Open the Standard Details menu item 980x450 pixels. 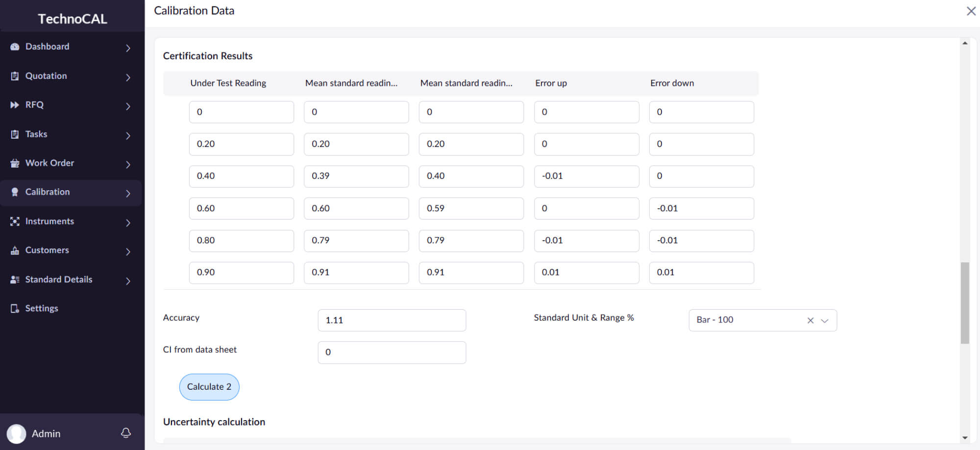pos(59,279)
